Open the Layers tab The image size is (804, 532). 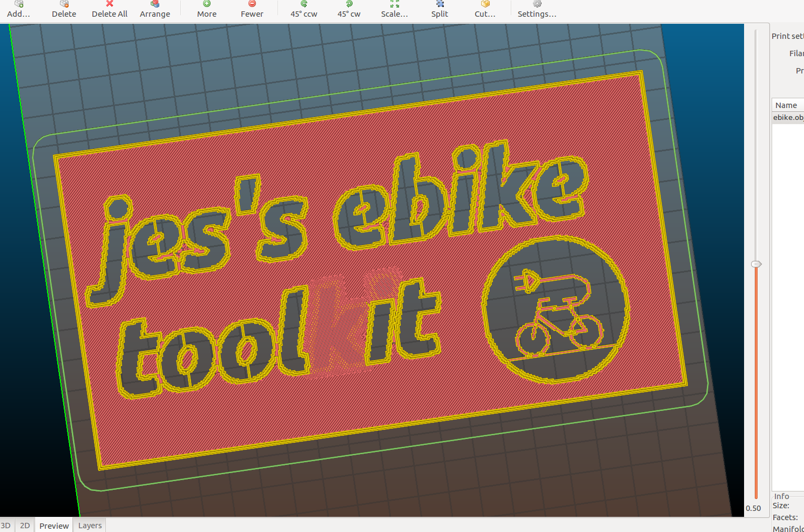point(90,526)
